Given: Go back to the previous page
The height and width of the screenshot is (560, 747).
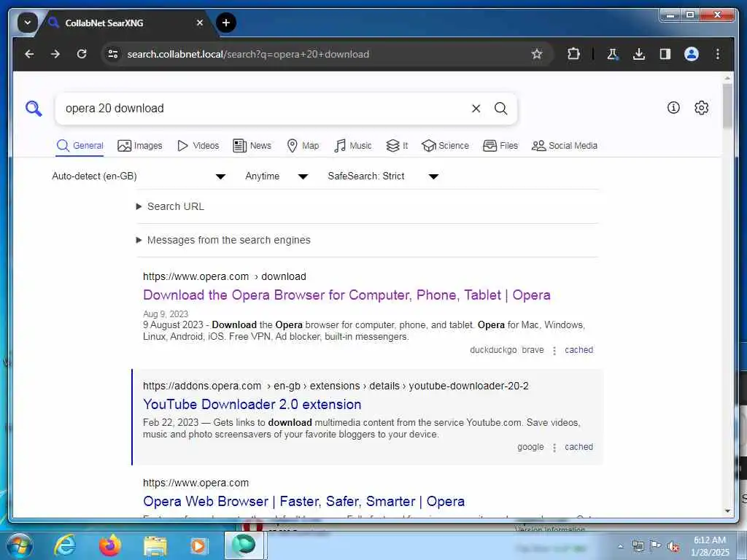Looking at the screenshot, I should pos(29,54).
